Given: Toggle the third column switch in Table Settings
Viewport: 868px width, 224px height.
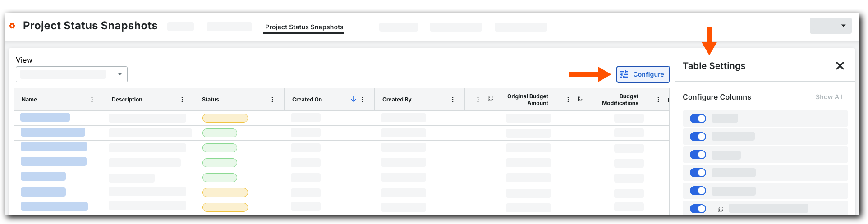Looking at the screenshot, I should click(698, 155).
